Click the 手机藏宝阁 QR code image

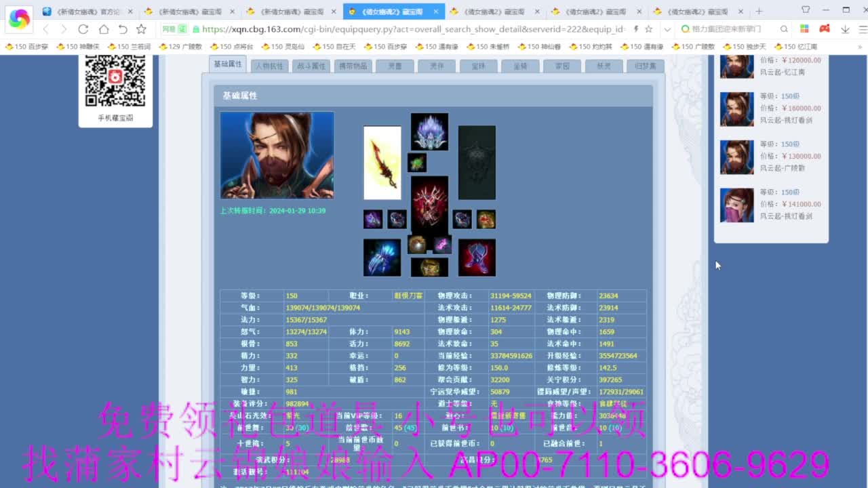(115, 81)
